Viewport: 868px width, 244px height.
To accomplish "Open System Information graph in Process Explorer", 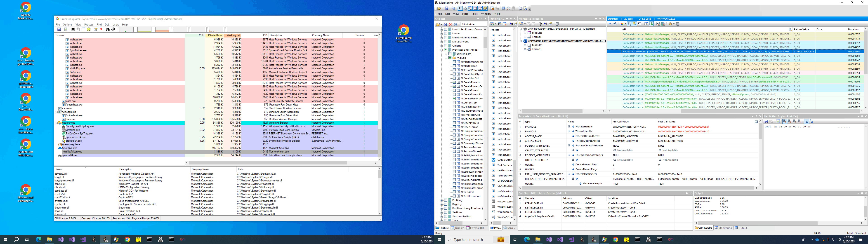I will 73,30.
